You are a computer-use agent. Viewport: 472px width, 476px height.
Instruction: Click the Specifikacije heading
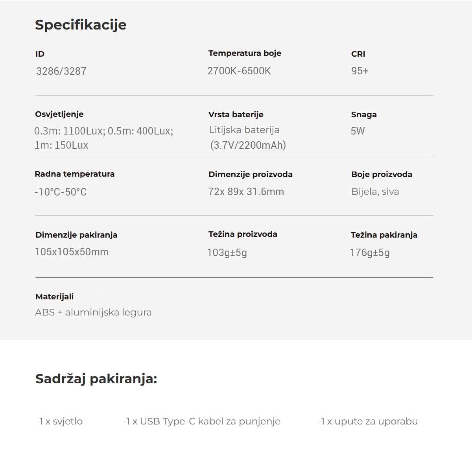(81, 25)
